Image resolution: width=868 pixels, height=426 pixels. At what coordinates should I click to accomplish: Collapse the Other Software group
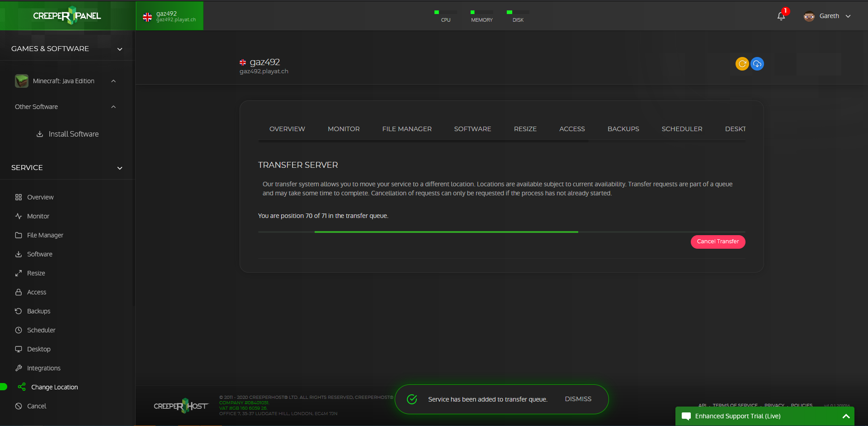point(113,107)
